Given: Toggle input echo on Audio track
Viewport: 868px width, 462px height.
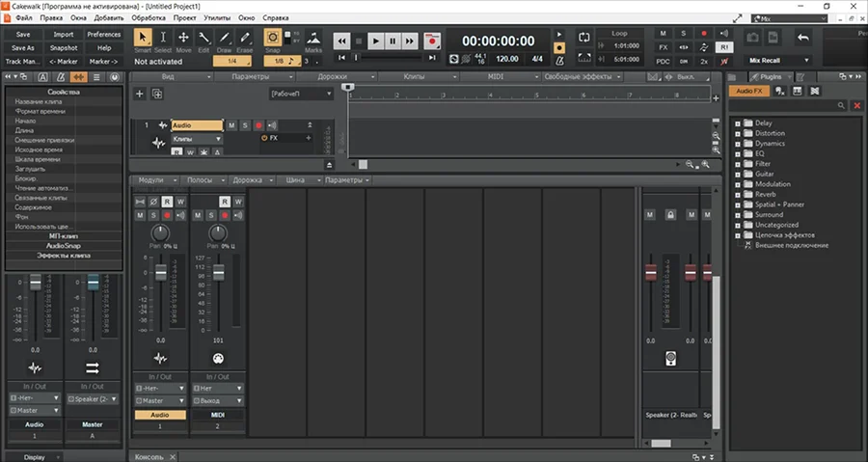Looking at the screenshot, I should coord(272,125).
